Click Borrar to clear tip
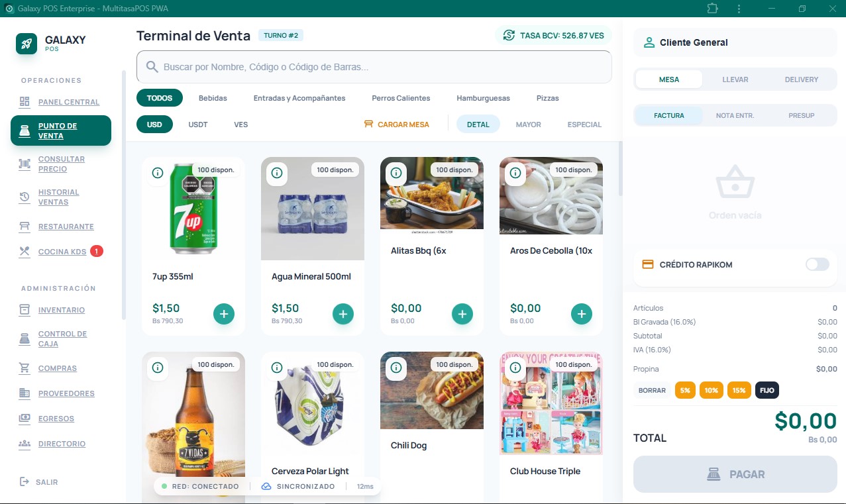This screenshot has height=504, width=846. tap(652, 390)
